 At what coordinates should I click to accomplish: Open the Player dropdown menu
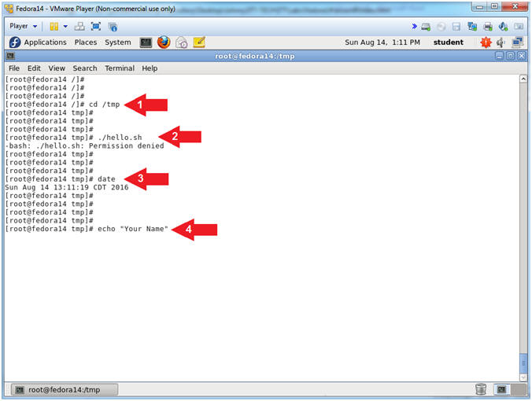[23, 26]
